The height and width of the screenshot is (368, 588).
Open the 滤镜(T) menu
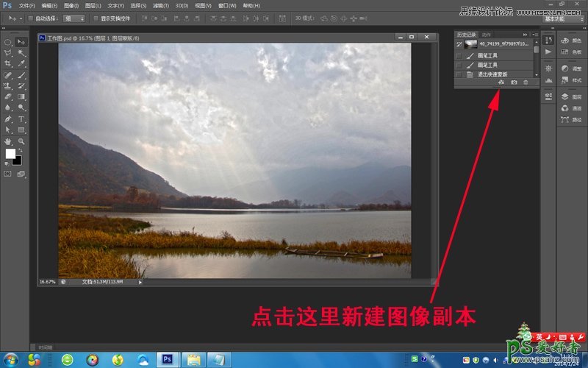pos(162,5)
